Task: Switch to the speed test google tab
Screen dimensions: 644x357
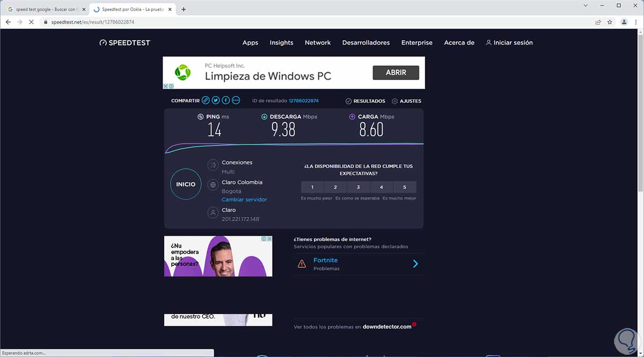Action: point(46,9)
